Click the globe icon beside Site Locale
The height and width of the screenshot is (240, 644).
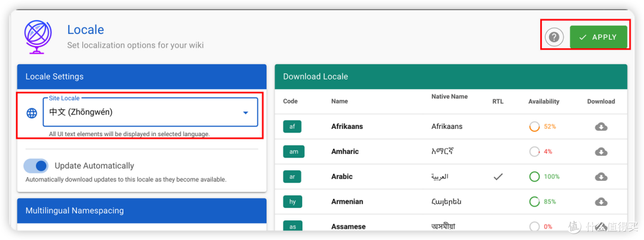(x=32, y=113)
